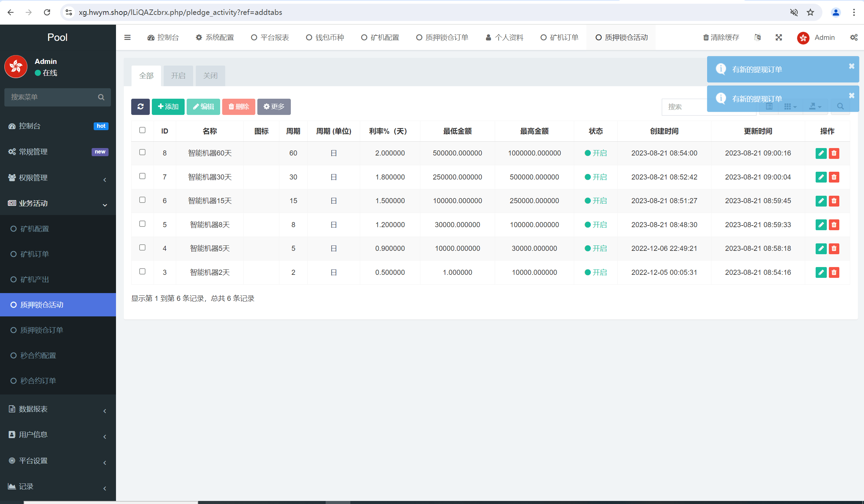This screenshot has height=504, width=864.
Task: Click the search magnifier beside the search box
Action: click(x=840, y=106)
